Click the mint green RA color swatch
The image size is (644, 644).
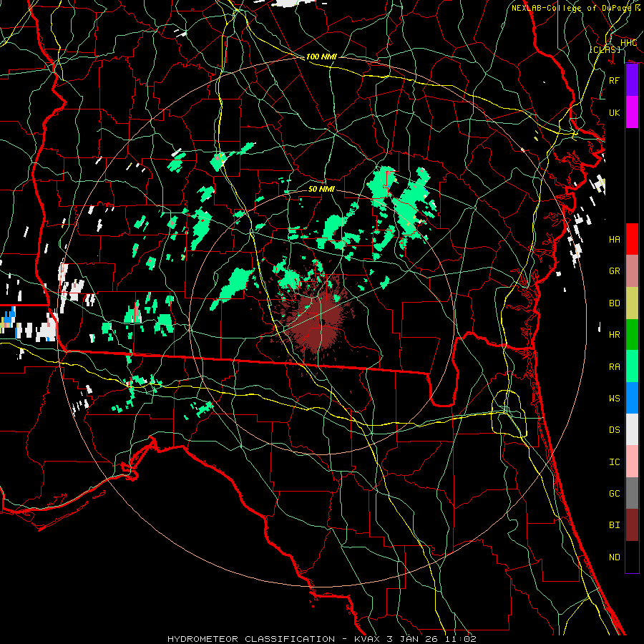pos(632,366)
